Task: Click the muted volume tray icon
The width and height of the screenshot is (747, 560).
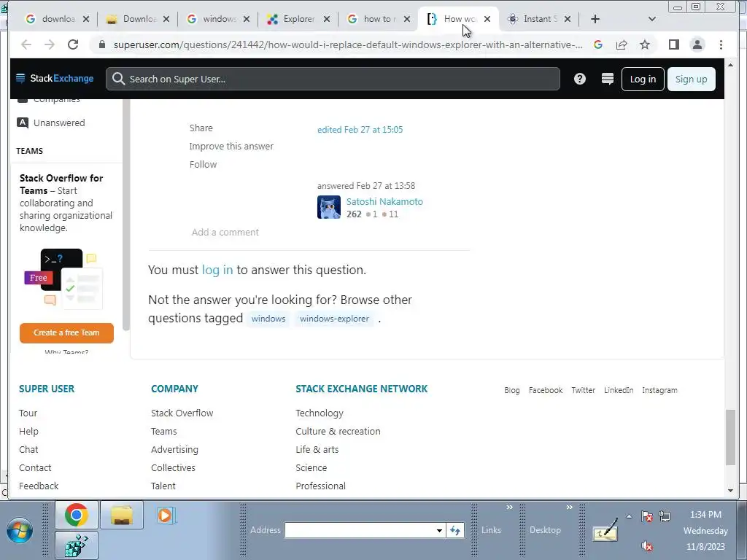Action: click(x=647, y=545)
